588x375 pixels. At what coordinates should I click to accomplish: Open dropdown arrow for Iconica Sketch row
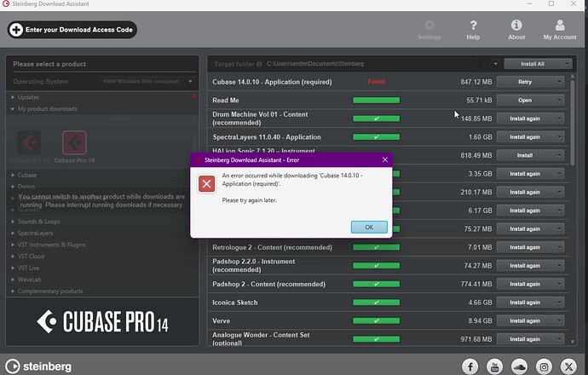click(559, 303)
